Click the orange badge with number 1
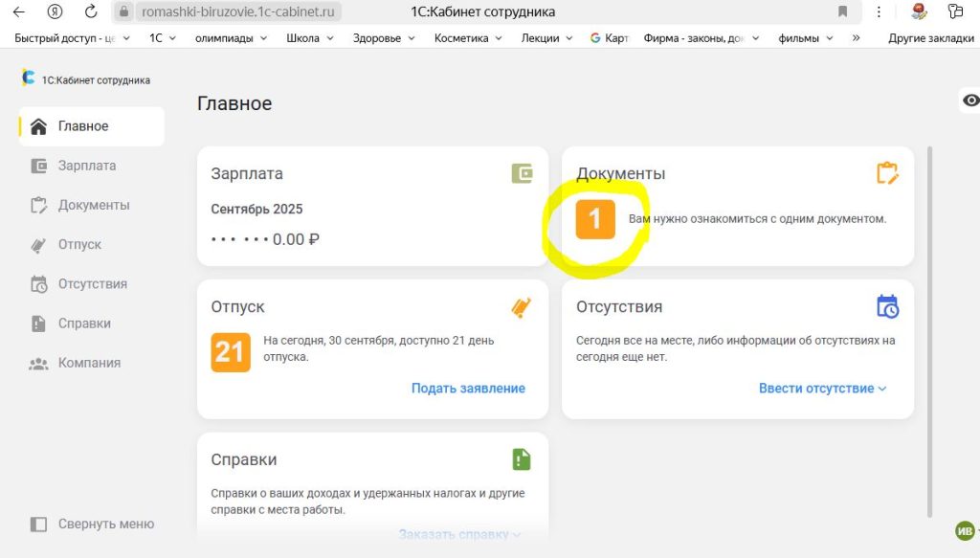Image resolution: width=980 pixels, height=558 pixels. 594,219
